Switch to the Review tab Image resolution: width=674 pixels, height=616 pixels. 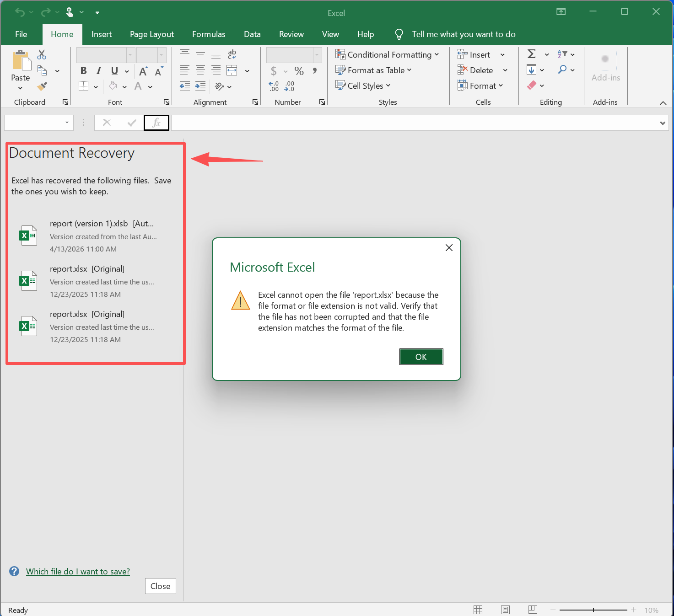(291, 34)
